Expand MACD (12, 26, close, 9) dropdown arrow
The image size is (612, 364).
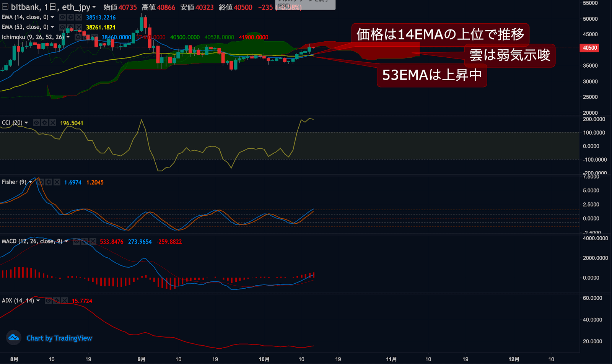point(66,241)
